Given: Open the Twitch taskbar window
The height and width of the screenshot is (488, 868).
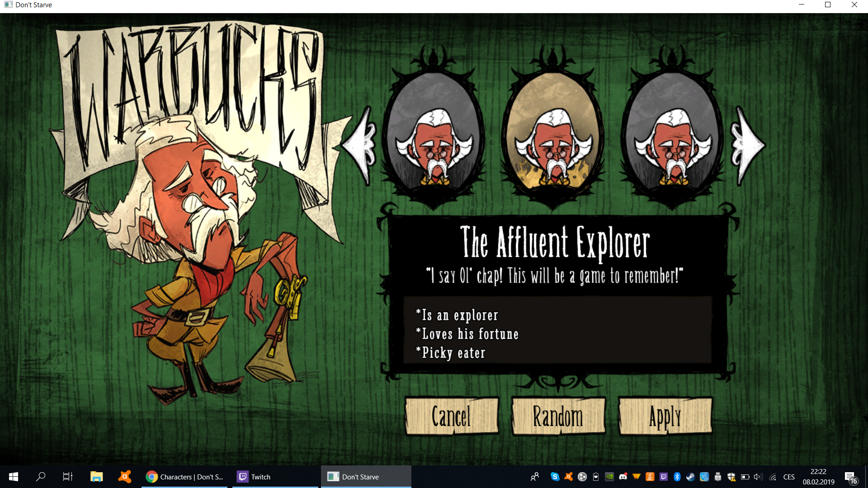Looking at the screenshot, I should click(274, 477).
